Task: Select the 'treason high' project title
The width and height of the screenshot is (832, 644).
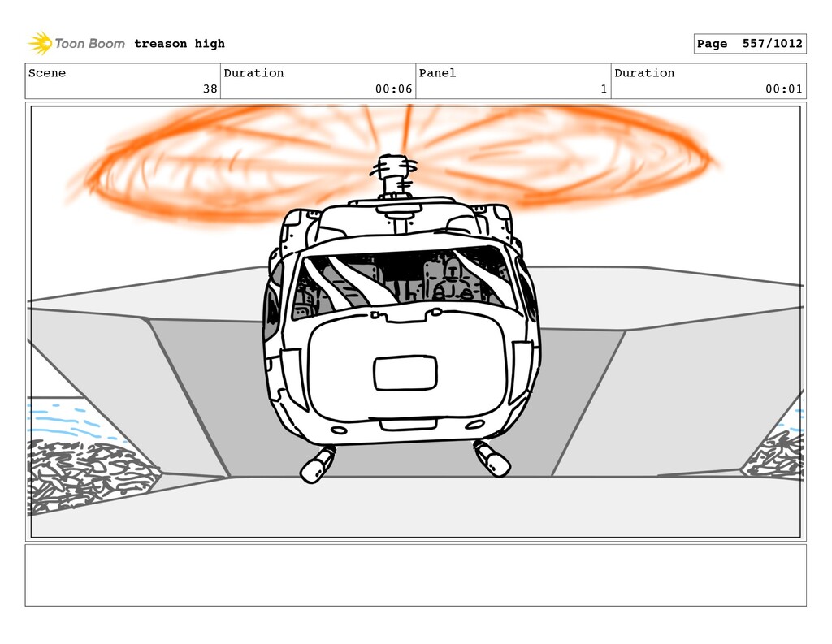Action: click(180, 44)
